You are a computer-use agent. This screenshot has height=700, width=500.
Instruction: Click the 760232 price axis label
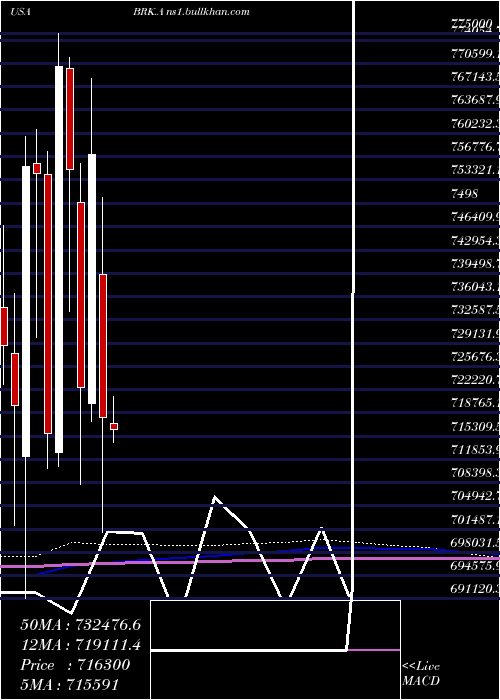tap(475, 123)
